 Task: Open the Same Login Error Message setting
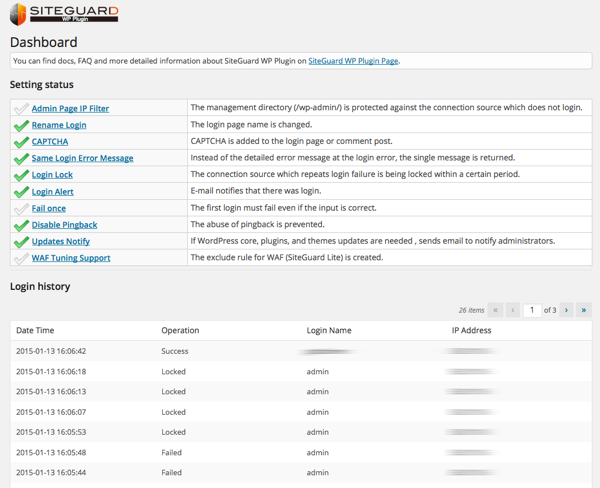[82, 158]
